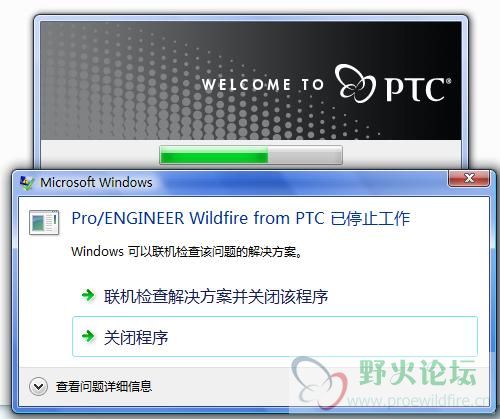The width and height of the screenshot is (500, 419).
Task: Click the Microsoft Windows title text
Action: pos(96,183)
